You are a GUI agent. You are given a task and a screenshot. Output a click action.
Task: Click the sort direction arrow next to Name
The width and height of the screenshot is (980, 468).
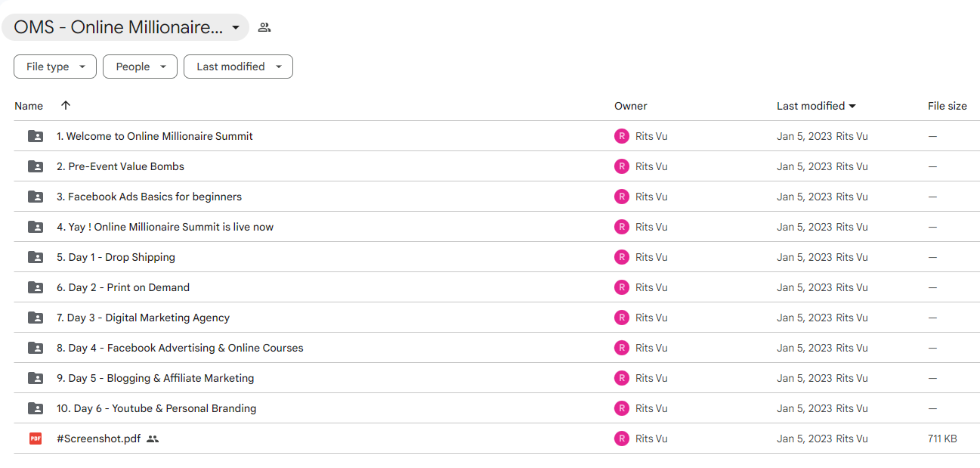tap(66, 106)
